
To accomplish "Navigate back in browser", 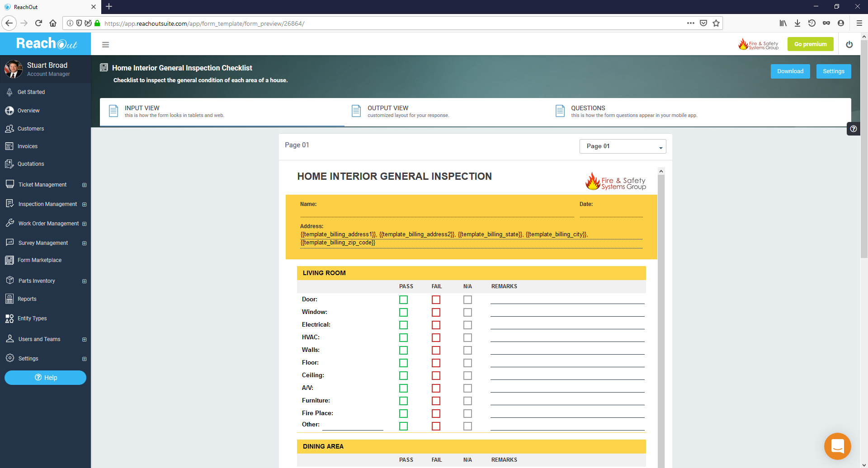I will (x=9, y=23).
